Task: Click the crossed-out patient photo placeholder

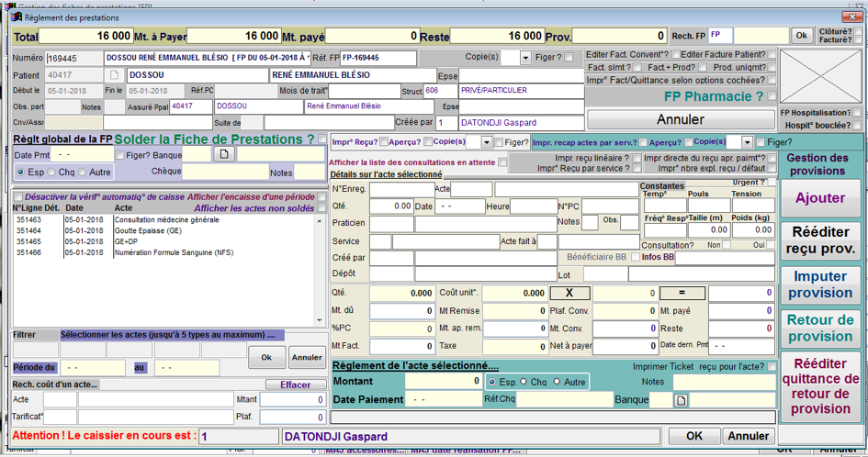Action: click(x=821, y=74)
